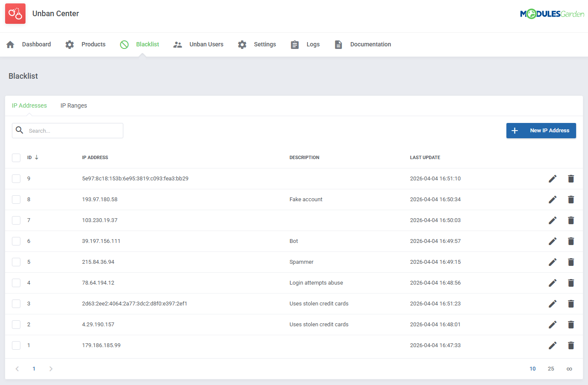Select the checkbox for row ID 9
Viewport: 588px width, 385px height.
(x=16, y=178)
